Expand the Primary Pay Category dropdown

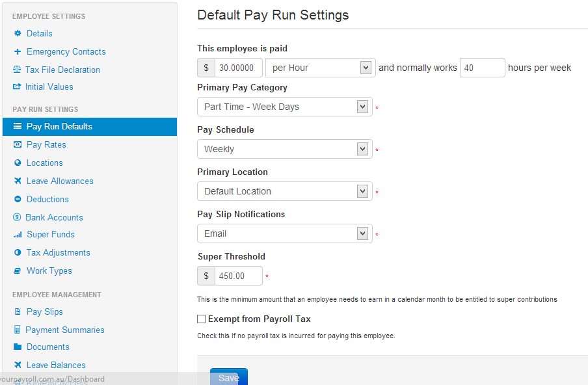pyautogui.click(x=284, y=107)
